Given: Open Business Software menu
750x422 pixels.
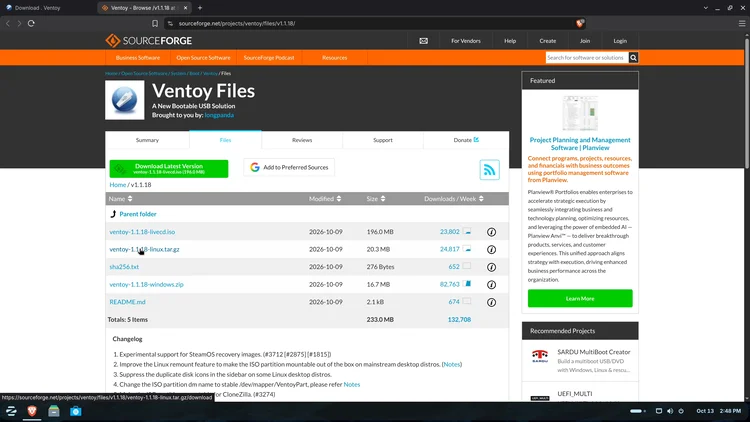Looking at the screenshot, I should 138,57.
